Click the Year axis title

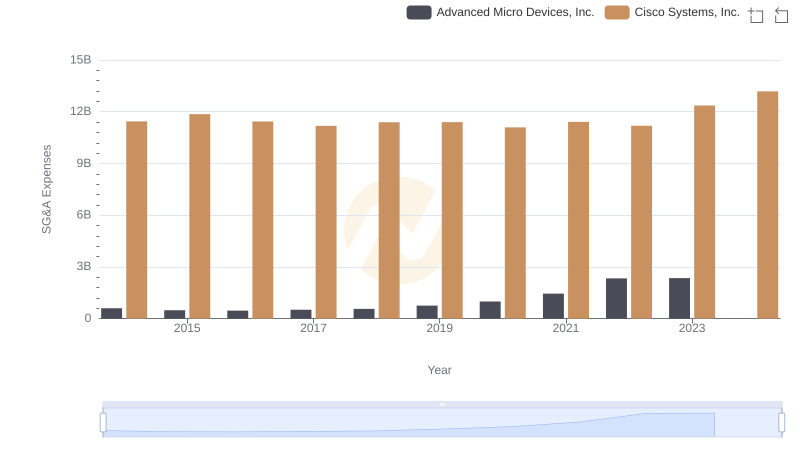439,370
